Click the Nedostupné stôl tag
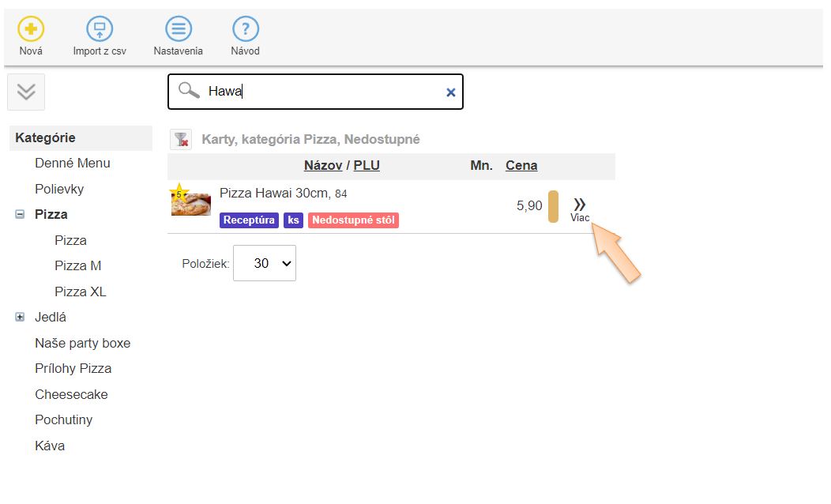This screenshot has height=504, width=831. click(353, 220)
